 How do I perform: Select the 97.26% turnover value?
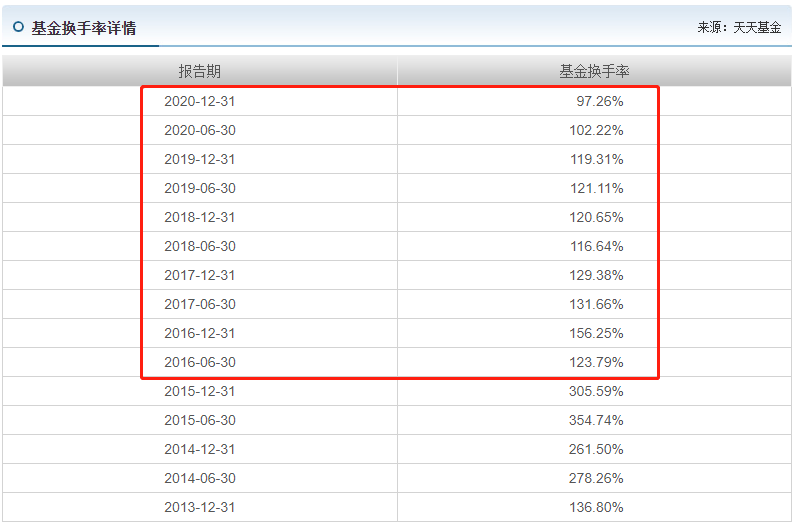pos(600,101)
